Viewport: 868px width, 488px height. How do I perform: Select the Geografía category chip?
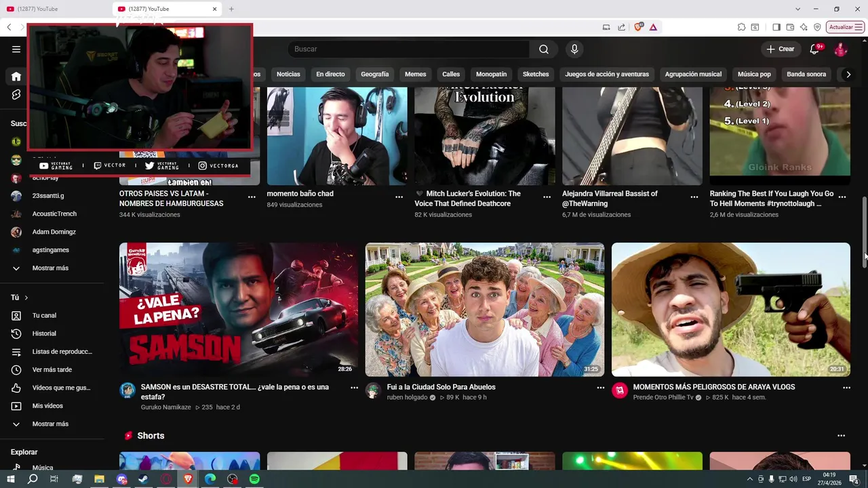(375, 74)
